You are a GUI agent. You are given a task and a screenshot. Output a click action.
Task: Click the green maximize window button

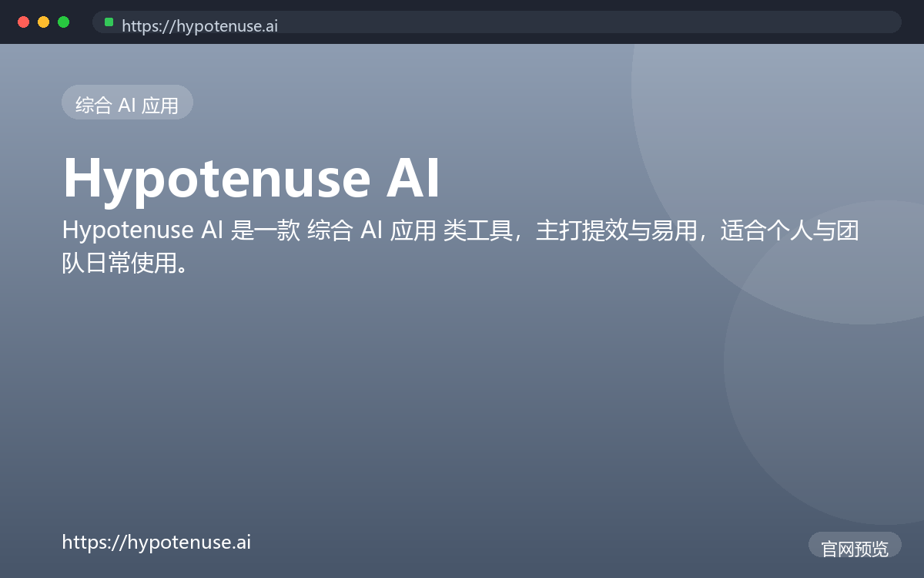tap(64, 22)
